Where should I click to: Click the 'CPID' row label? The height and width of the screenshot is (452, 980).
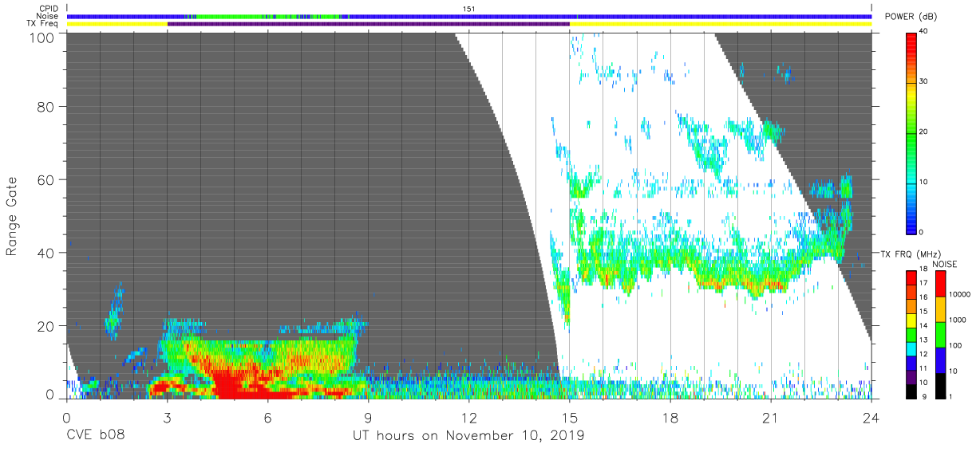pos(48,8)
